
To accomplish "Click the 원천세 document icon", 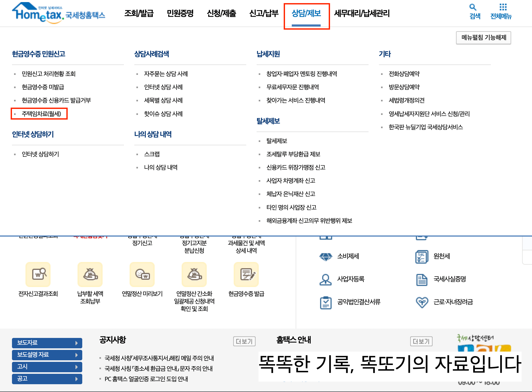I will (x=422, y=257).
